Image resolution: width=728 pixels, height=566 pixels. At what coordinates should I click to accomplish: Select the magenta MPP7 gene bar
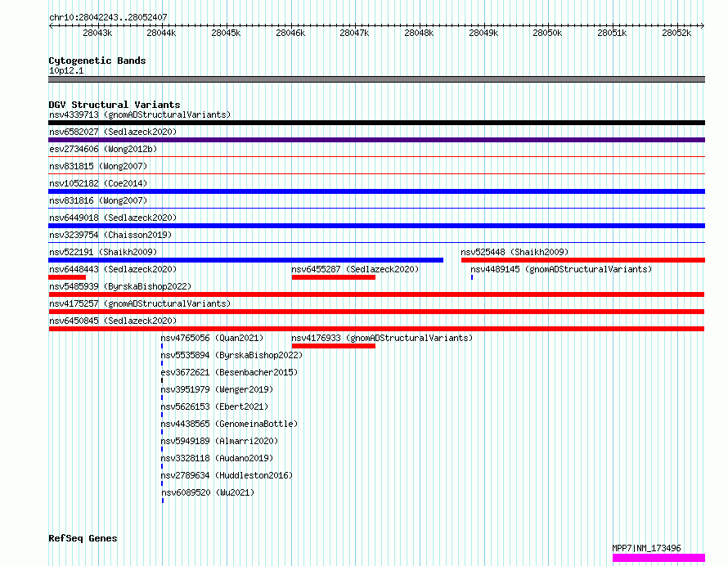coord(658,558)
